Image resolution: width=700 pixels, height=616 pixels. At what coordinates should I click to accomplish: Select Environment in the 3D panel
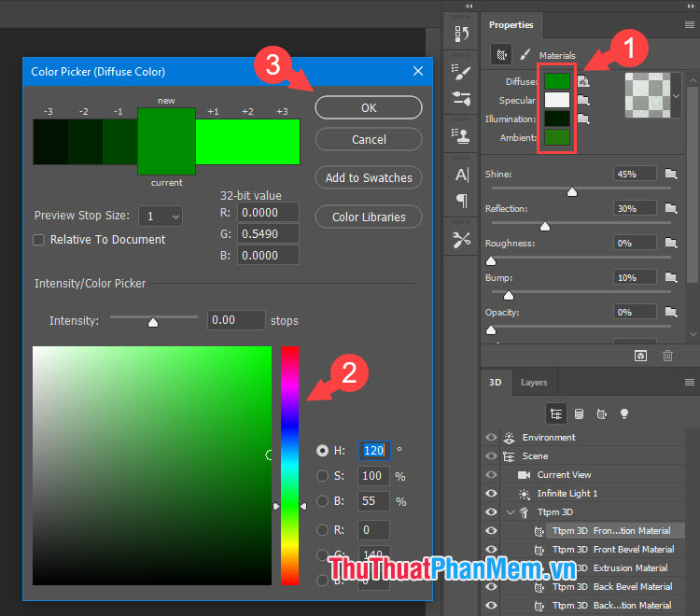[549, 438]
